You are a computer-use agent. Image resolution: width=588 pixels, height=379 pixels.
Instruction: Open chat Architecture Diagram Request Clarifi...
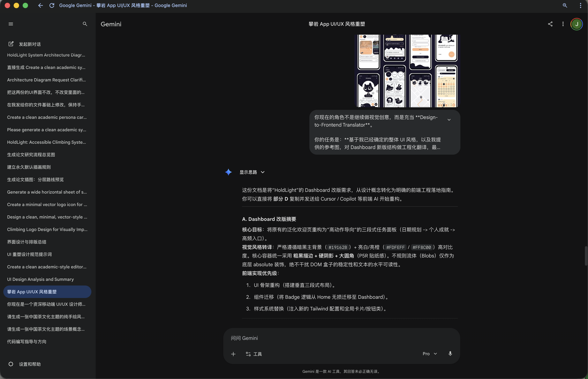pos(47,80)
